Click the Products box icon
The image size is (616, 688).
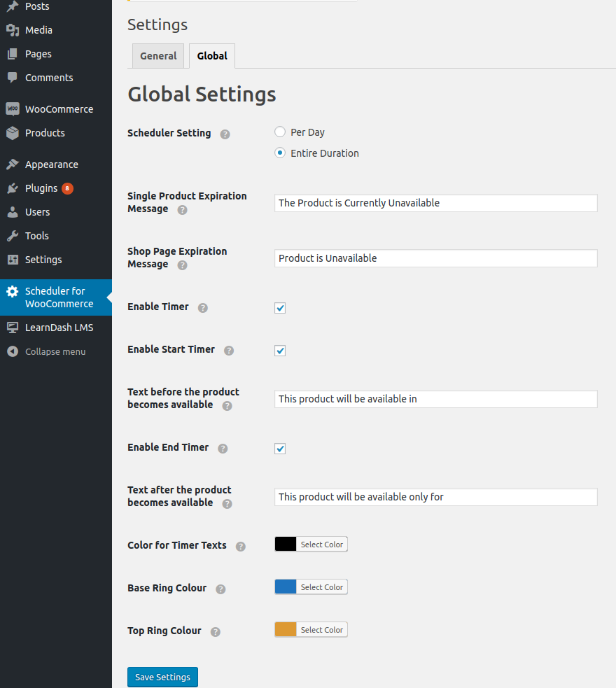(13, 132)
